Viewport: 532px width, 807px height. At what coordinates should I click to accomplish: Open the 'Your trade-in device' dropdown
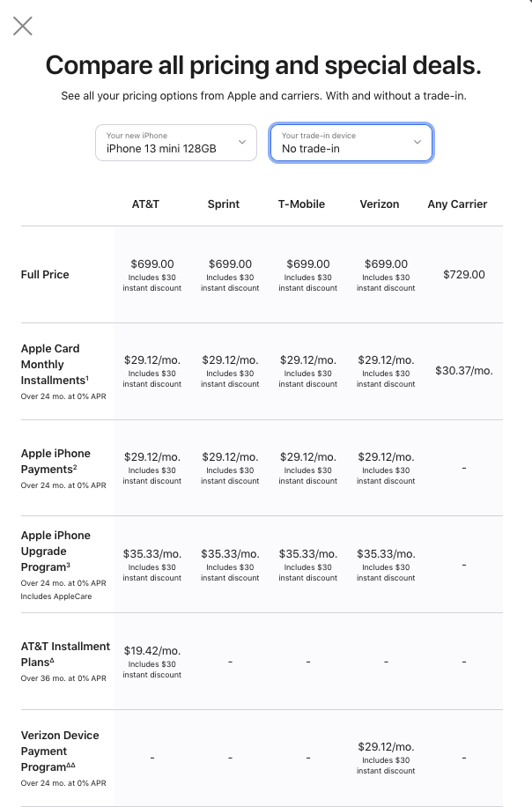coord(351,143)
